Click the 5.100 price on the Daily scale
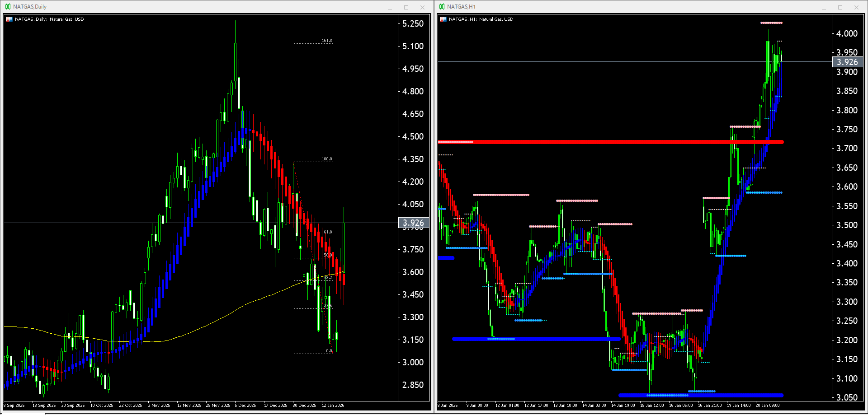Screen dimensions: 868x415 413,46
